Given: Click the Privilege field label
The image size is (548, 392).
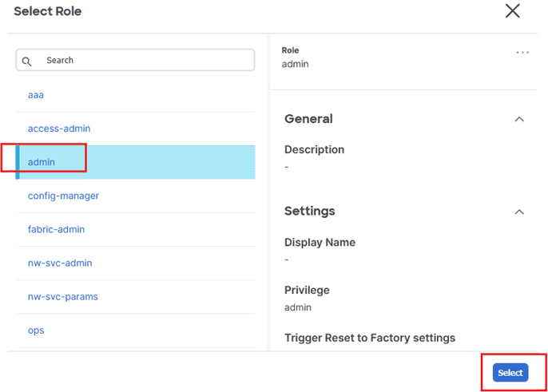Looking at the screenshot, I should (307, 291).
